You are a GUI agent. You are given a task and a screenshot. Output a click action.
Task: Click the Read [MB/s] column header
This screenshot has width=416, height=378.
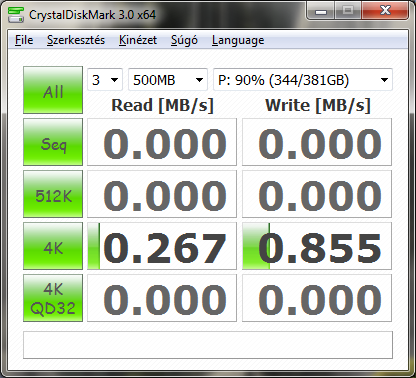click(162, 105)
